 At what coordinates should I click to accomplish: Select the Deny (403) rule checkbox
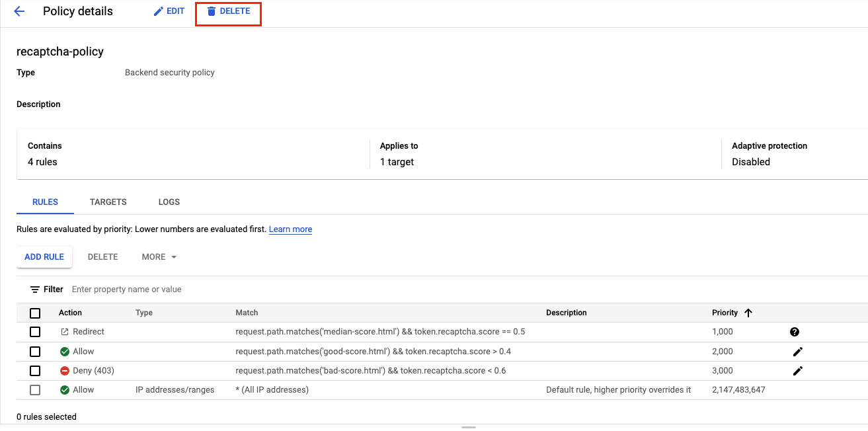[x=35, y=371]
